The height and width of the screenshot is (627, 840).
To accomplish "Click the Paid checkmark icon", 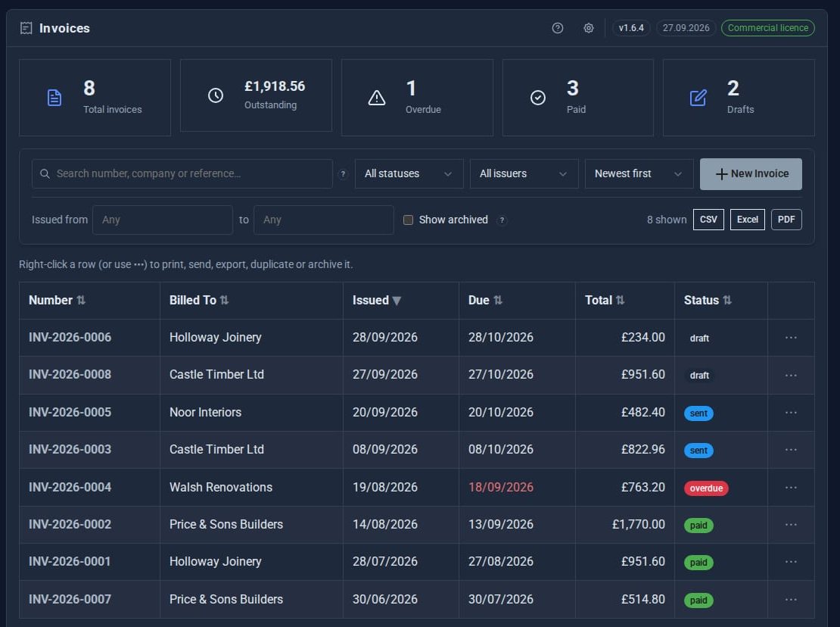I will pyautogui.click(x=538, y=98).
